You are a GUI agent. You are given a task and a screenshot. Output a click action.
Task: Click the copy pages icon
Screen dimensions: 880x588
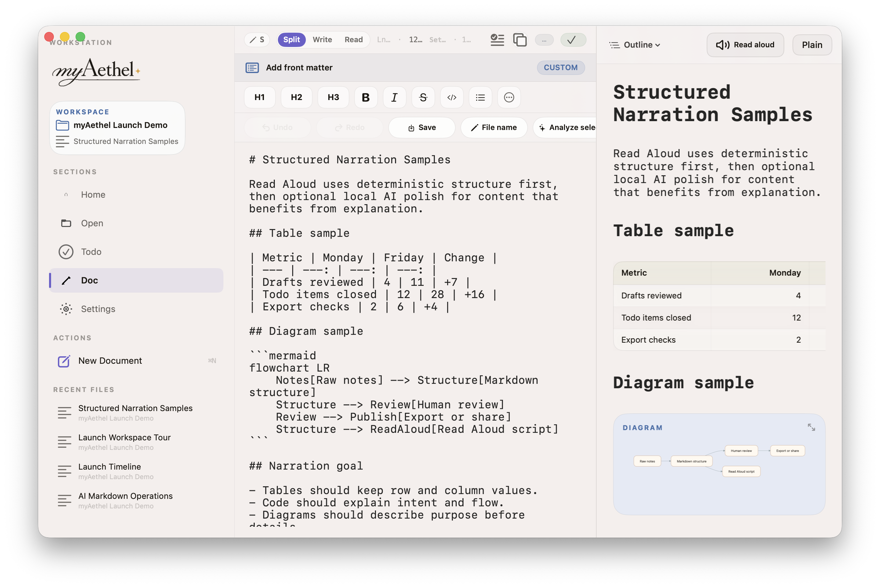pyautogui.click(x=520, y=40)
